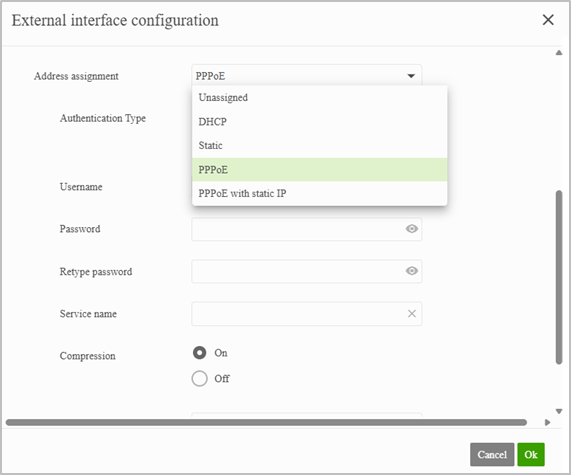Click the scroll right arrow
571x475 pixels.
coord(547,423)
